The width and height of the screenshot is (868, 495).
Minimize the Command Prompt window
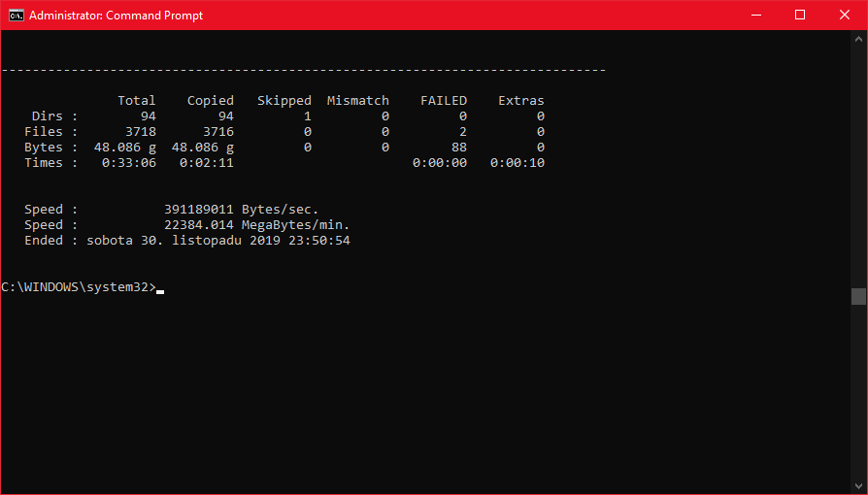tap(755, 16)
